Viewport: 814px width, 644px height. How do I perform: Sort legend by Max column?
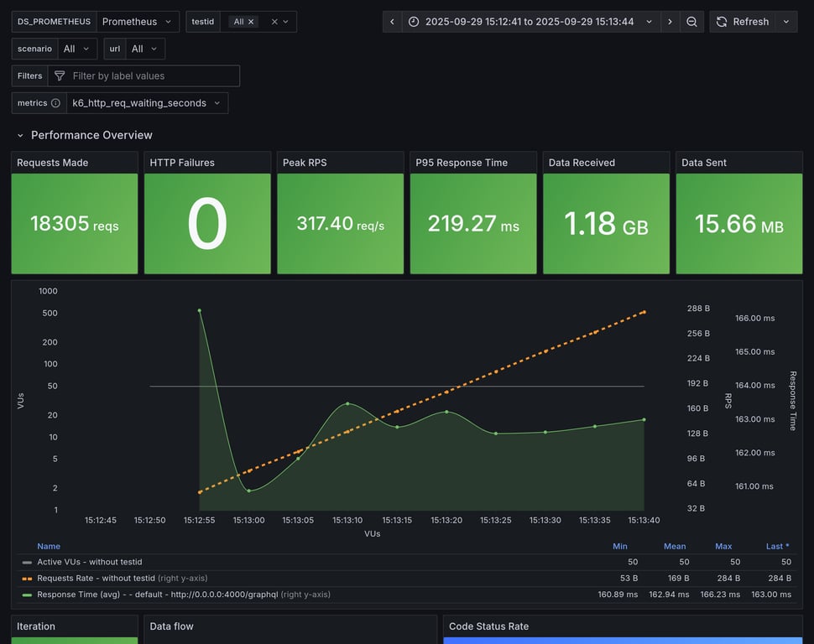point(723,546)
